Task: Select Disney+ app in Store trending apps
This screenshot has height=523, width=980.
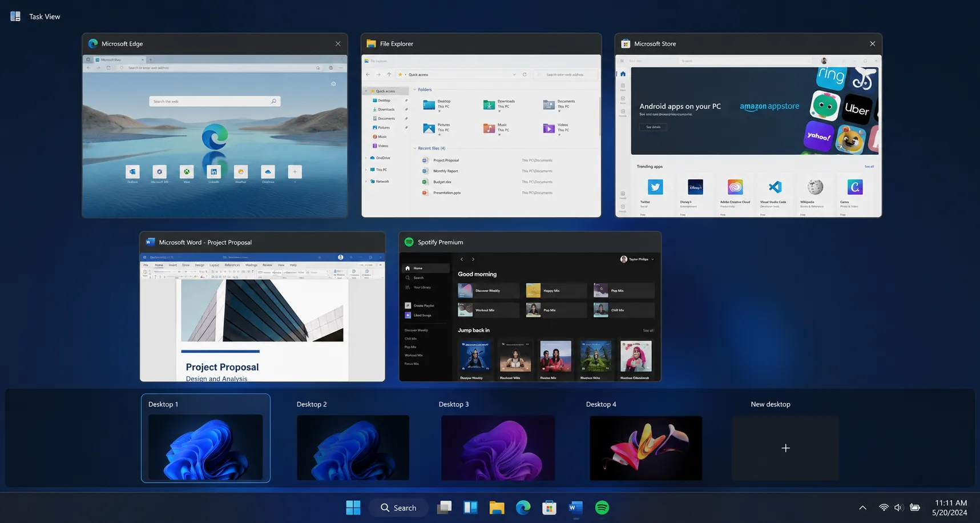Action: [x=695, y=193]
